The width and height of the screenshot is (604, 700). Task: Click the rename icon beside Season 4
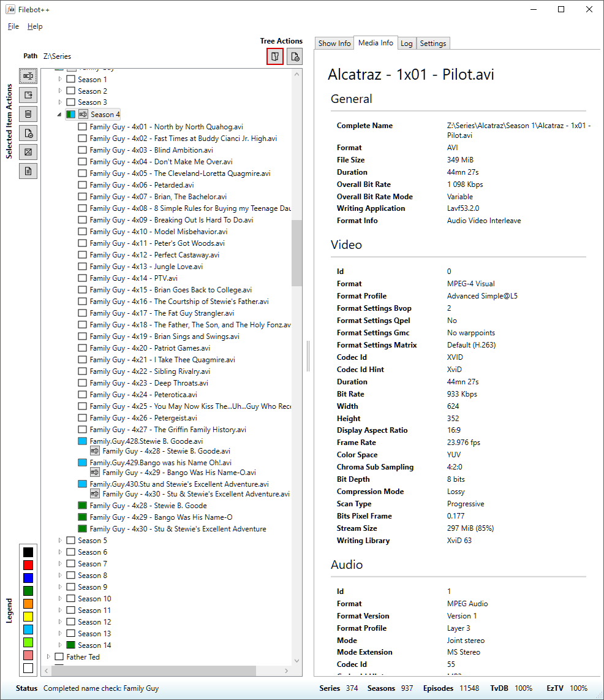click(83, 114)
